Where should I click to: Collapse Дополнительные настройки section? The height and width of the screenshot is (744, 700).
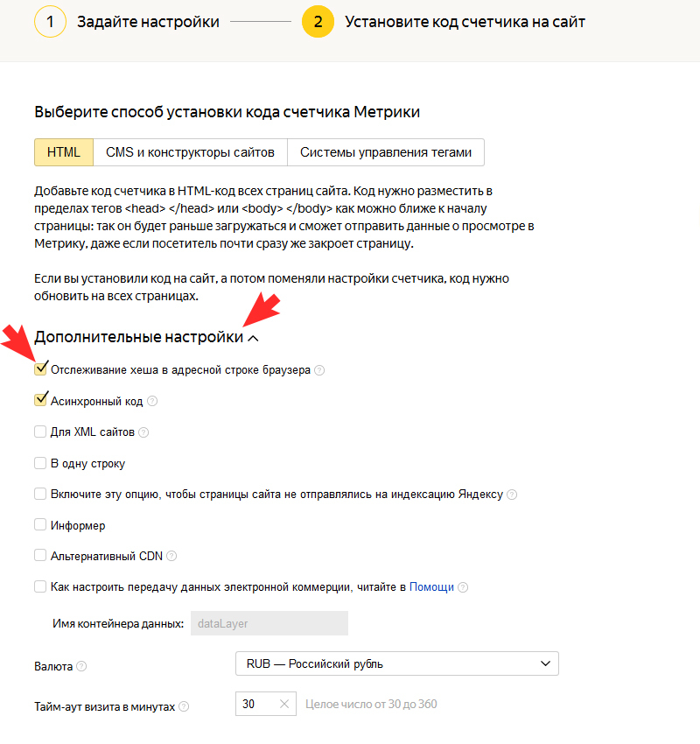point(253,338)
